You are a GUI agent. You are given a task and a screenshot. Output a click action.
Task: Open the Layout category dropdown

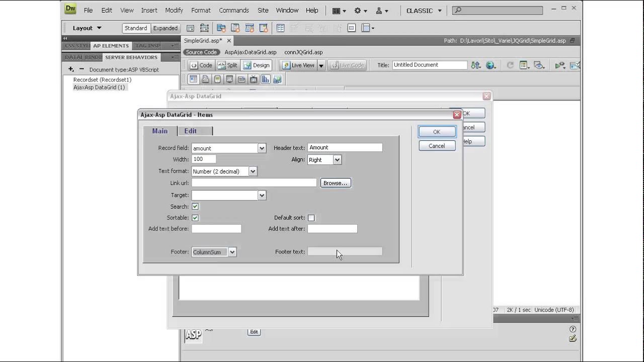click(x=87, y=28)
